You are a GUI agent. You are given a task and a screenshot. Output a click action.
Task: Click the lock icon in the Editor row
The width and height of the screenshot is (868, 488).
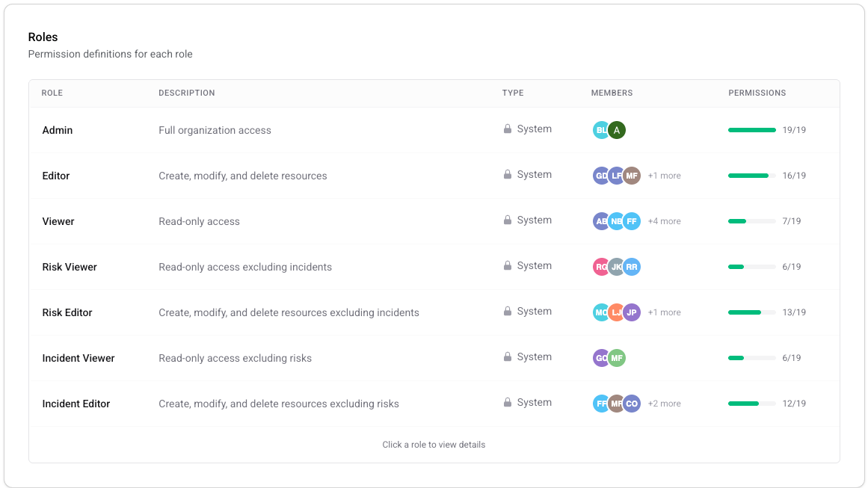[507, 174]
